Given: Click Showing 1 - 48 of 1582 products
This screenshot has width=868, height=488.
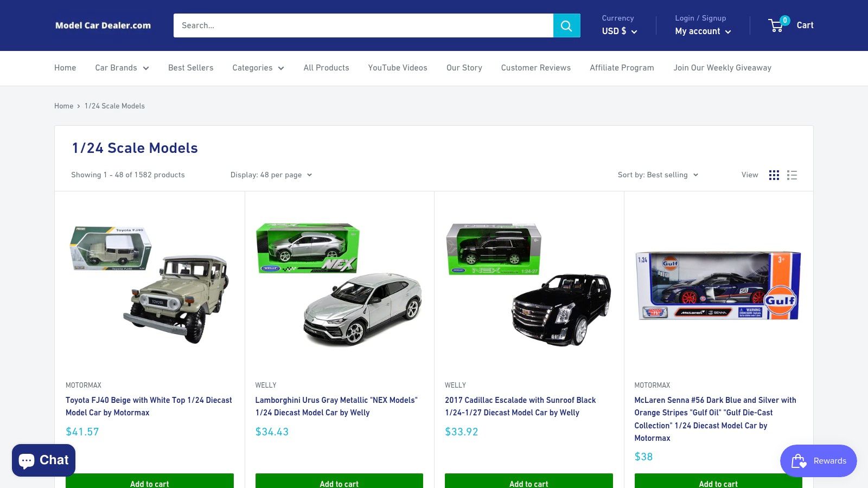Looking at the screenshot, I should point(128,175).
